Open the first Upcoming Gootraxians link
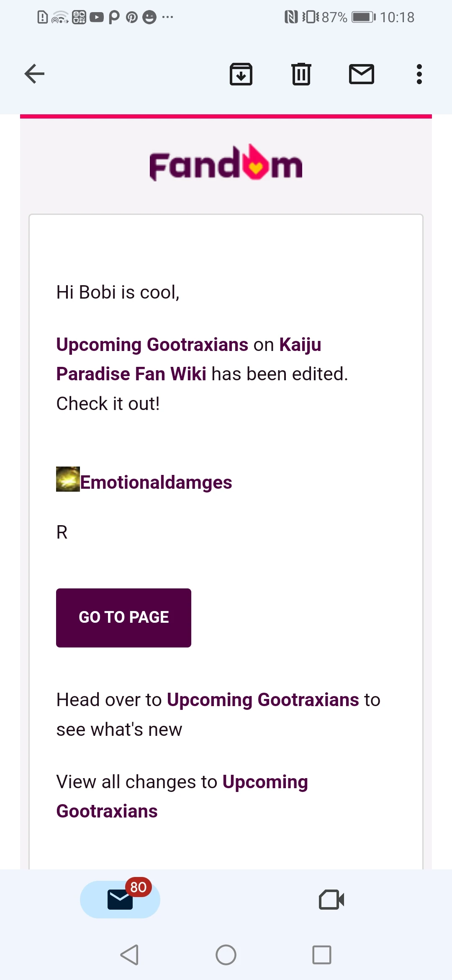 coord(152,345)
